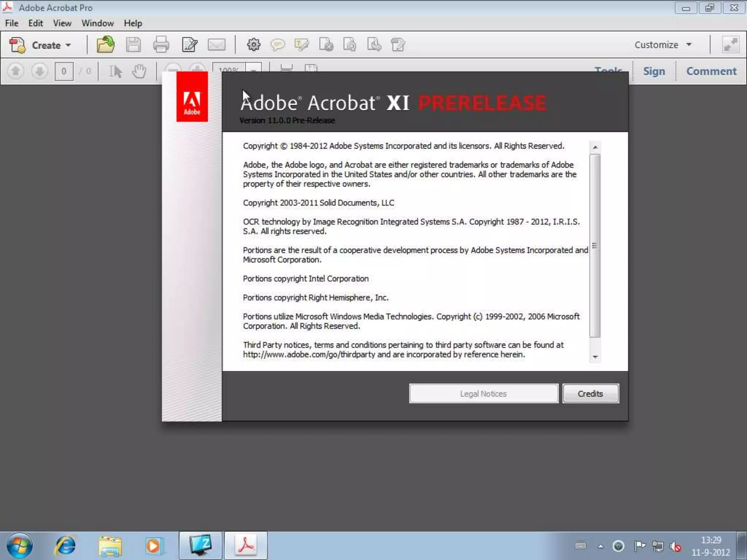The width and height of the screenshot is (747, 560).
Task: Click the network tray icon
Action: 658,546
